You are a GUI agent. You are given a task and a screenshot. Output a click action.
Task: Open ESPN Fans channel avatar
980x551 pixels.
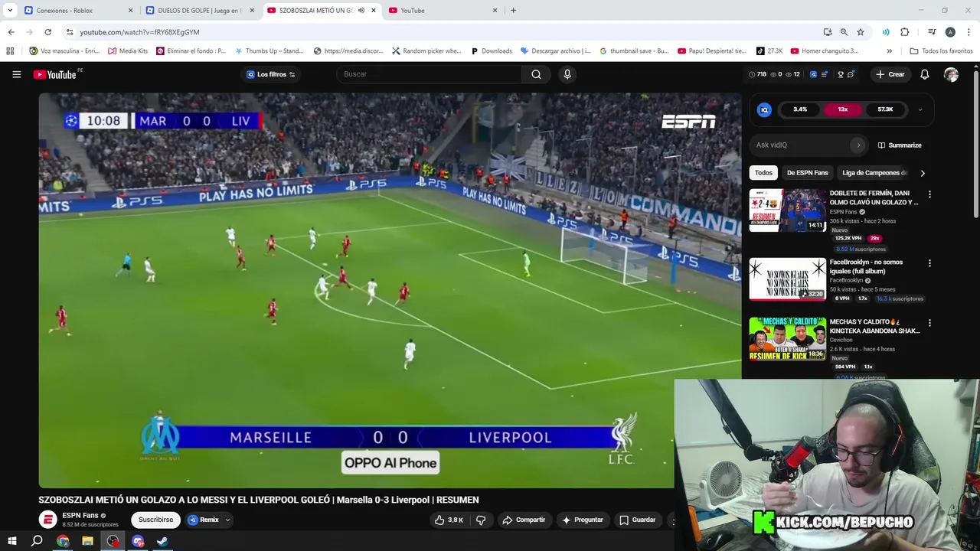click(47, 520)
